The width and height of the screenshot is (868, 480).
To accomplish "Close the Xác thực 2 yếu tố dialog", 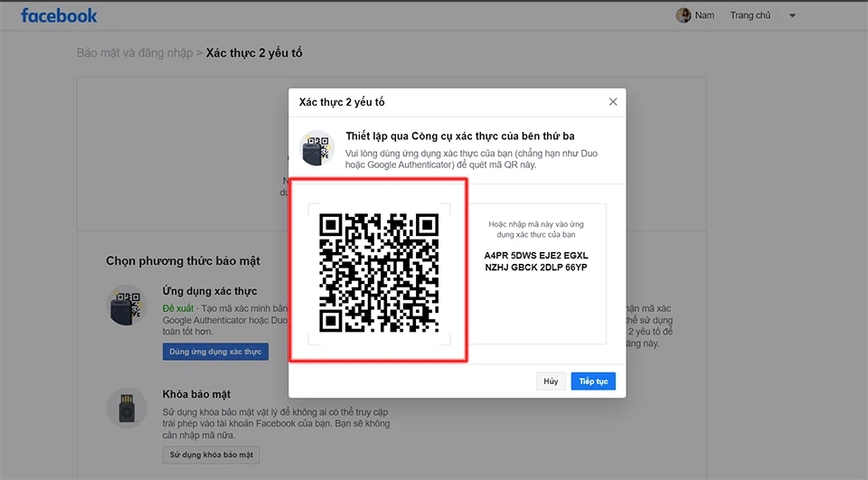I will (x=613, y=102).
